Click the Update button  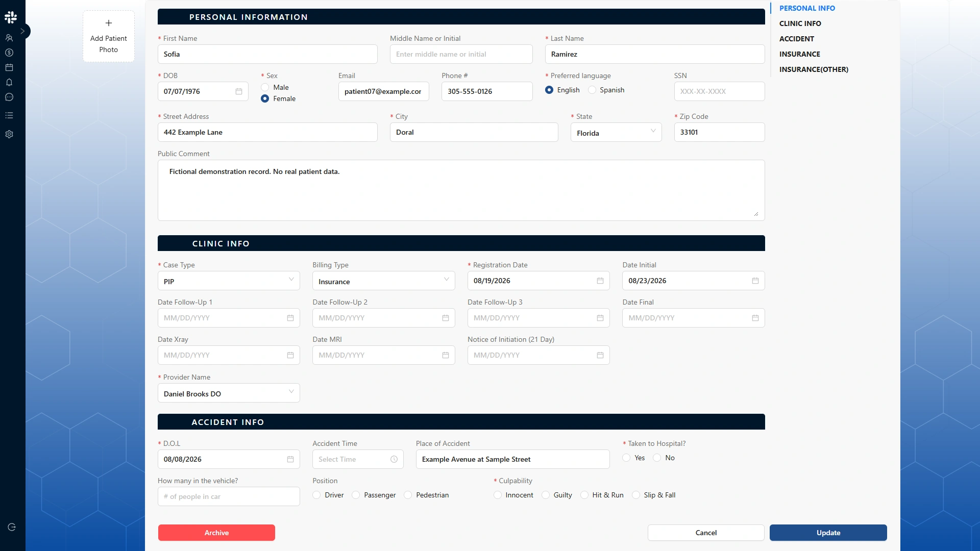pos(828,533)
